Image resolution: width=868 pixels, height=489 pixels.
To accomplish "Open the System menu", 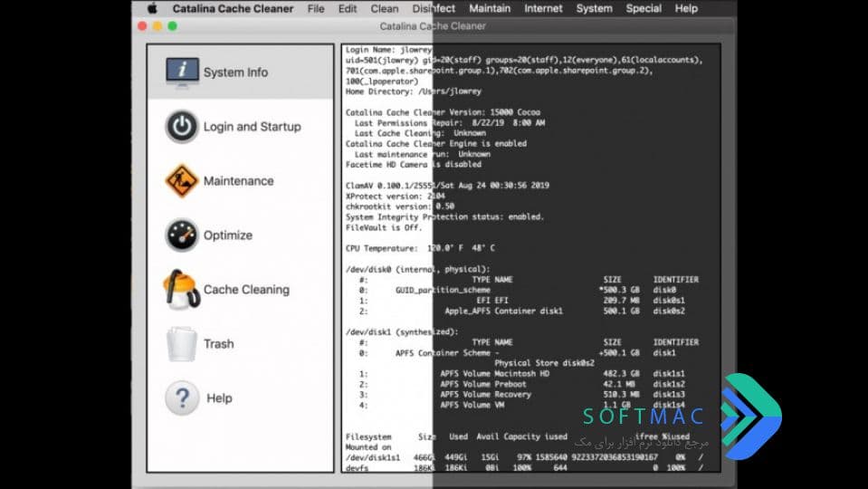I will 594,8.
